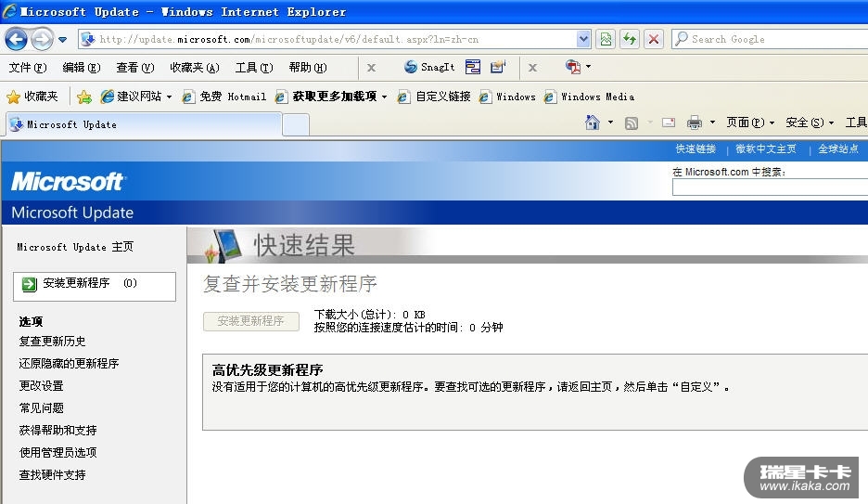Open 获得帮助和支持 sidebar link
Image resolution: width=868 pixels, height=504 pixels.
click(x=58, y=431)
